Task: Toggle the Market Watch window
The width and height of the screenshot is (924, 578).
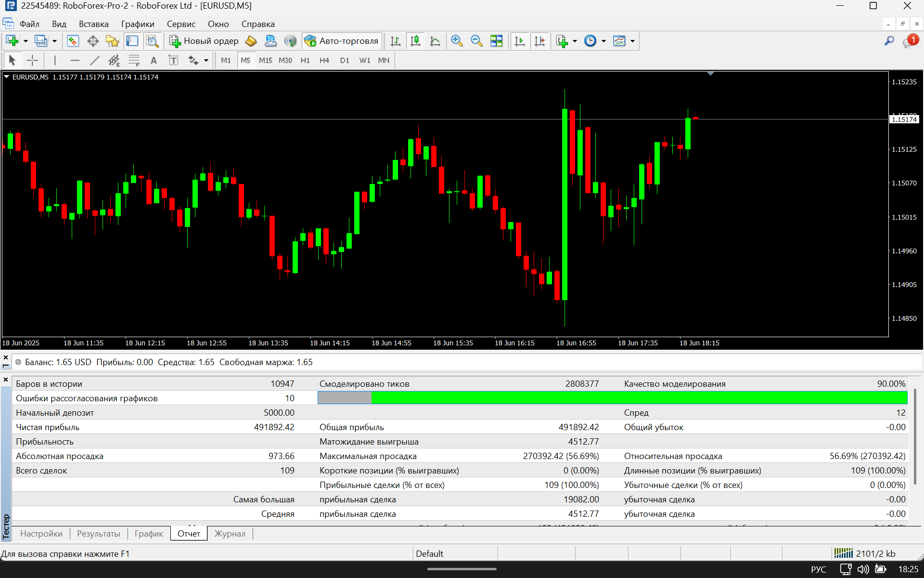Action: coord(73,41)
